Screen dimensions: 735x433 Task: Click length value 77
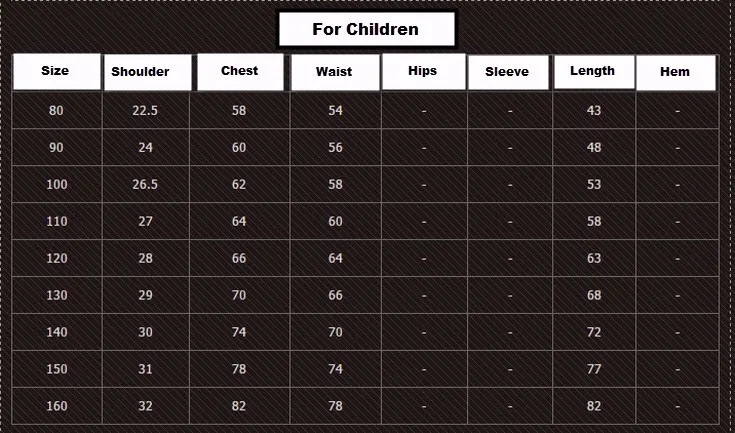point(594,369)
